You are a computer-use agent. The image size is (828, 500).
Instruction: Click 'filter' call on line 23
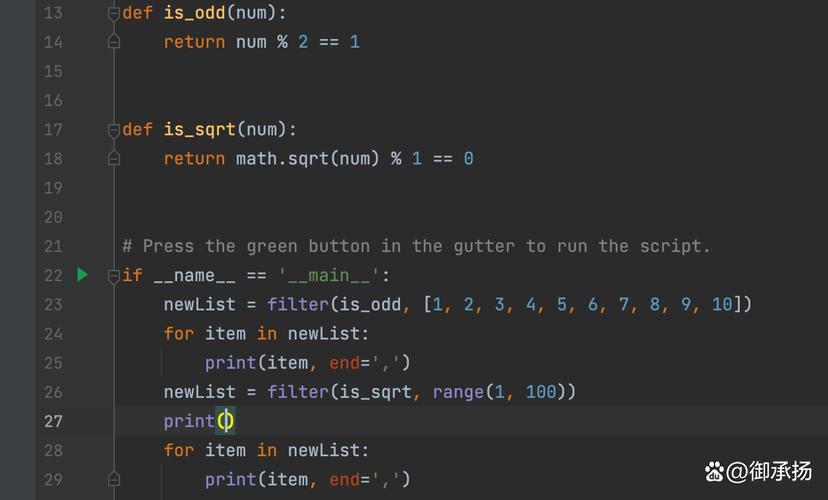pos(297,304)
